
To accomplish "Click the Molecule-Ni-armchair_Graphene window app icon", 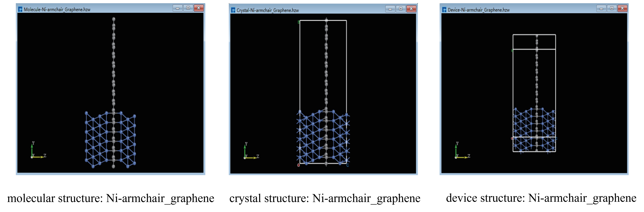I will point(20,10).
